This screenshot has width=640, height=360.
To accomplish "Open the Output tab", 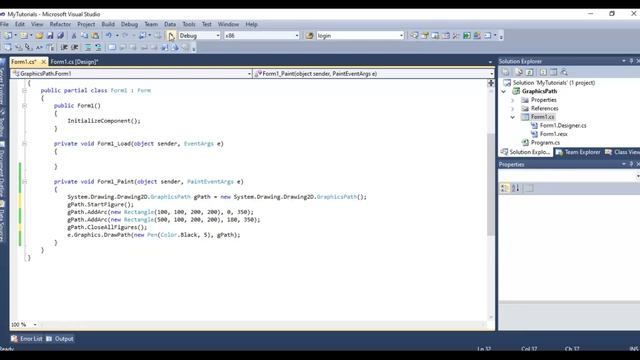I will coord(60,339).
